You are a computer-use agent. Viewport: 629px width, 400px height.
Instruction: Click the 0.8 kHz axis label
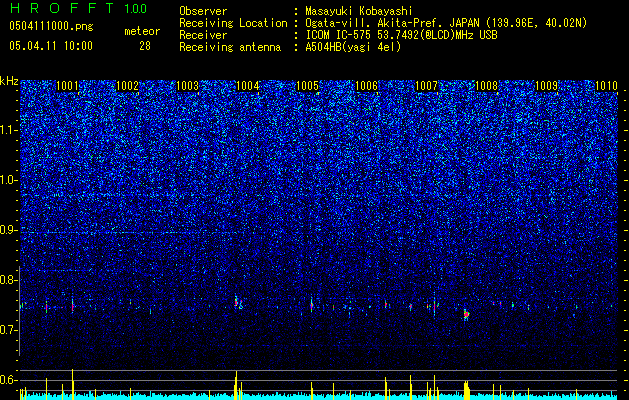pyautogui.click(x=9, y=280)
